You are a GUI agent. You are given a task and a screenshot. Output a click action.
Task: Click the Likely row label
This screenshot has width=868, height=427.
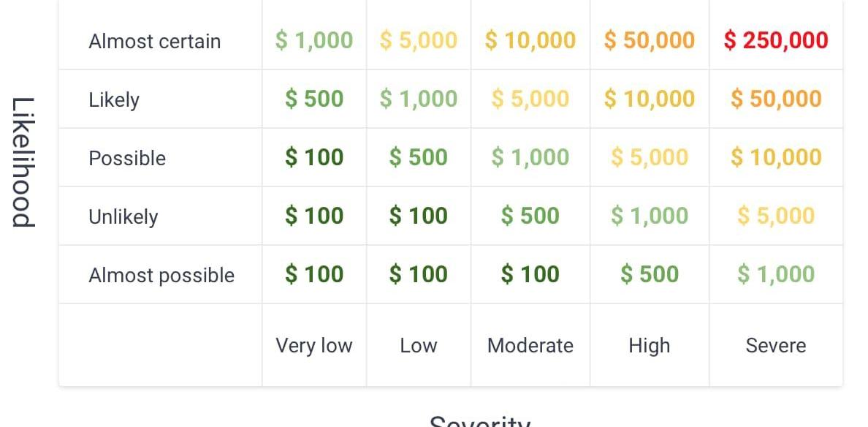[114, 99]
